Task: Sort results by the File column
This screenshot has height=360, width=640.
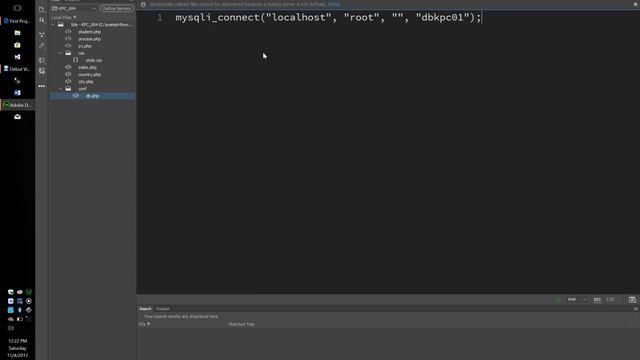Action: (144, 324)
